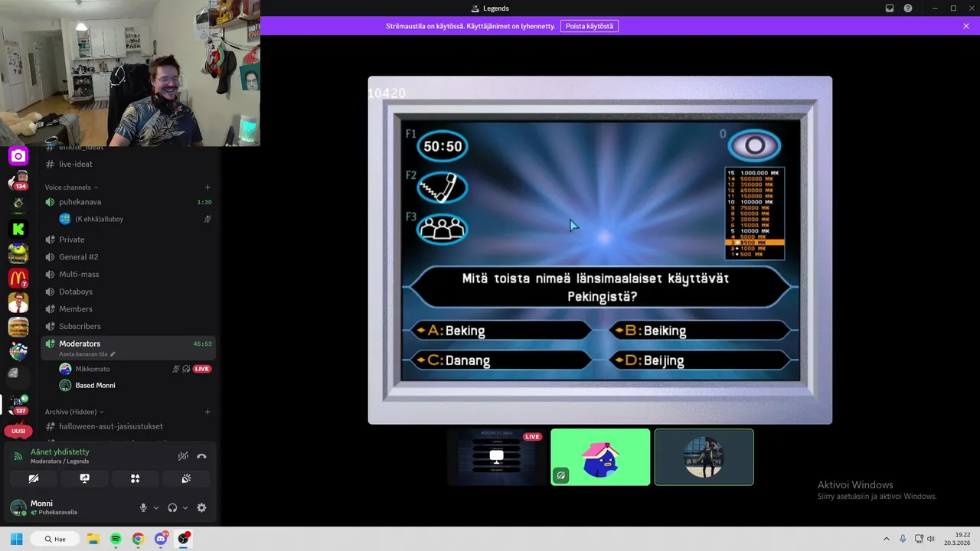Screen dimensions: 980x551
Task: Open the McDonald's logo server
Action: tap(18, 278)
